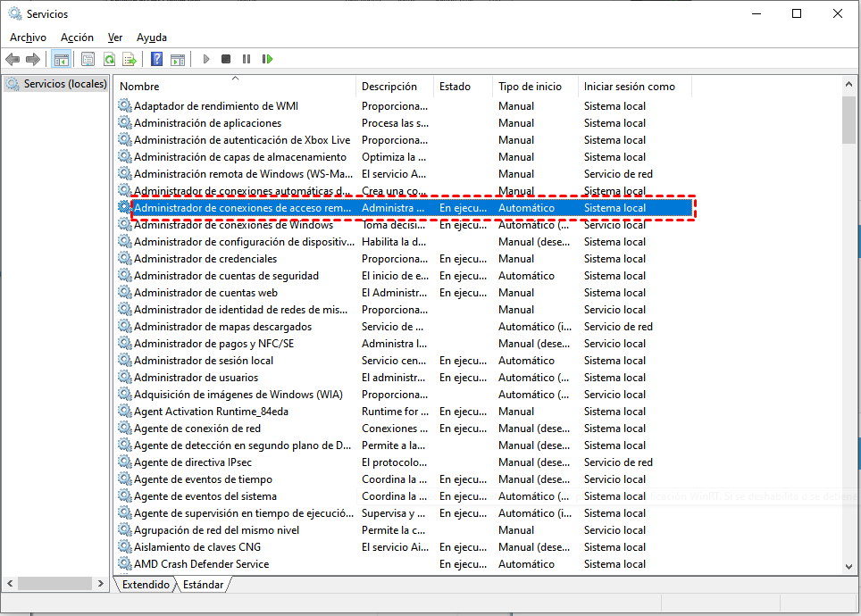Sort by the Nombre column header
Screen dimensions: 861x616
click(235, 87)
